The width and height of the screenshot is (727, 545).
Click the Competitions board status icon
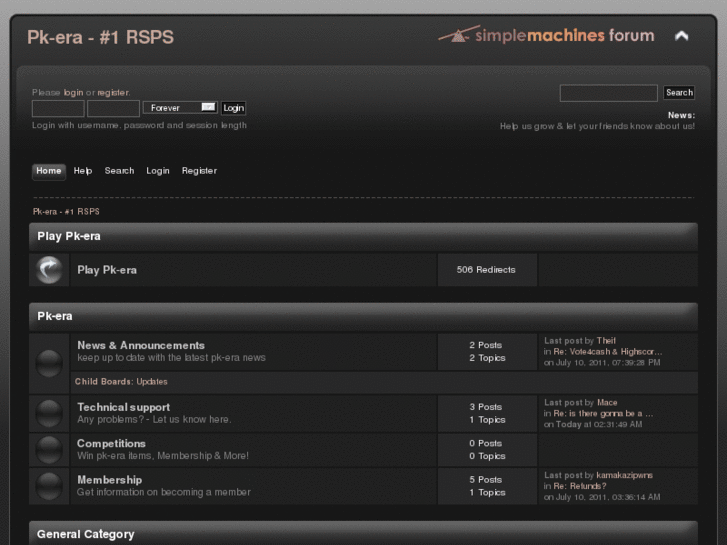coord(49,449)
